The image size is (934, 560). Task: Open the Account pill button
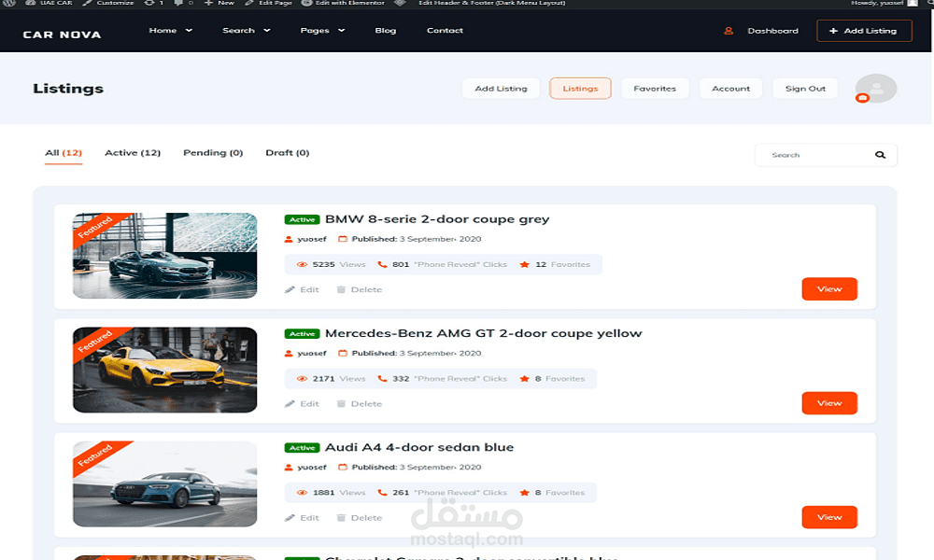point(731,88)
